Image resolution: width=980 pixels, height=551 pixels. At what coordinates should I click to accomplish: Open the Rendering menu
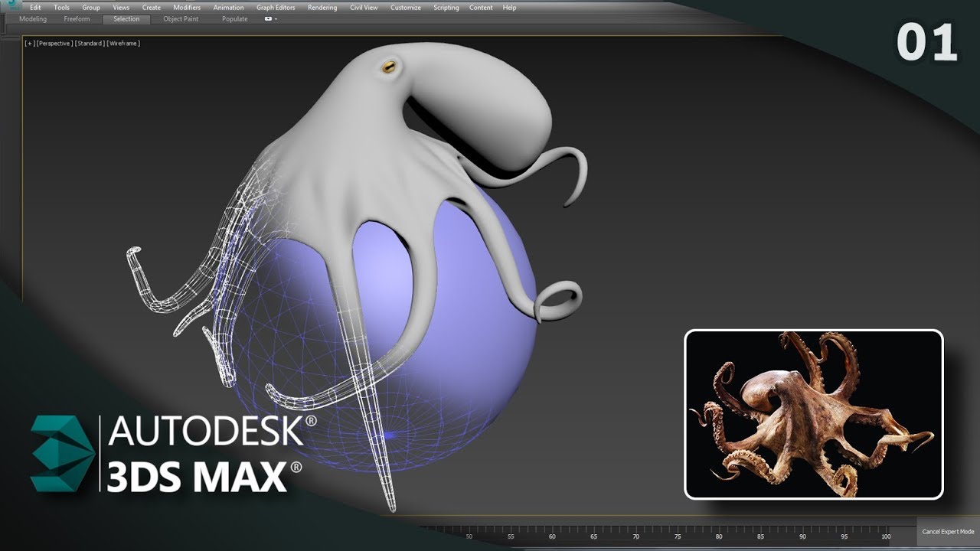(323, 8)
